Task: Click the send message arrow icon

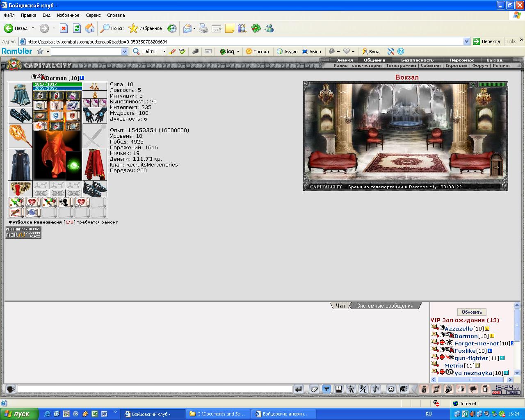Action: (x=299, y=389)
